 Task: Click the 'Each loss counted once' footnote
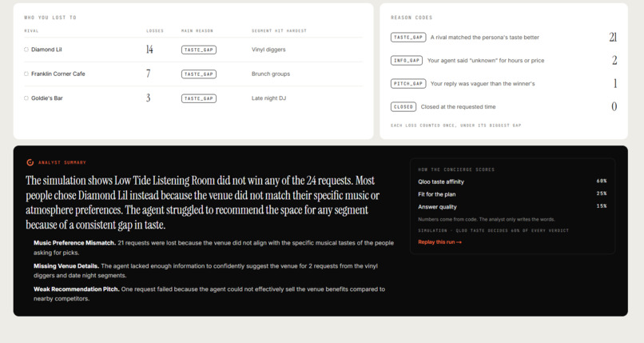[456, 126]
